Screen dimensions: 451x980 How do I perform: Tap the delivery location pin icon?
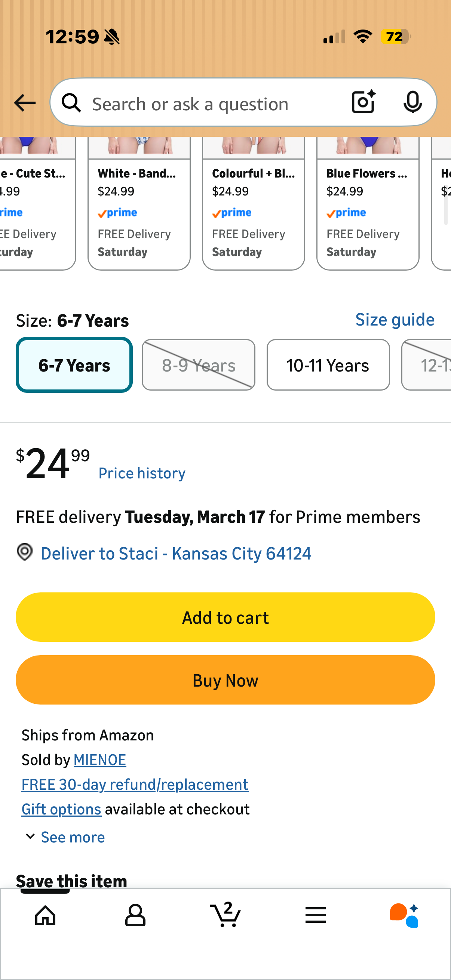[25, 552]
